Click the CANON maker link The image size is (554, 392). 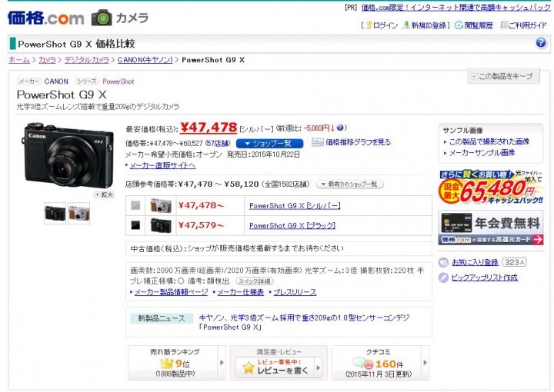(56, 81)
